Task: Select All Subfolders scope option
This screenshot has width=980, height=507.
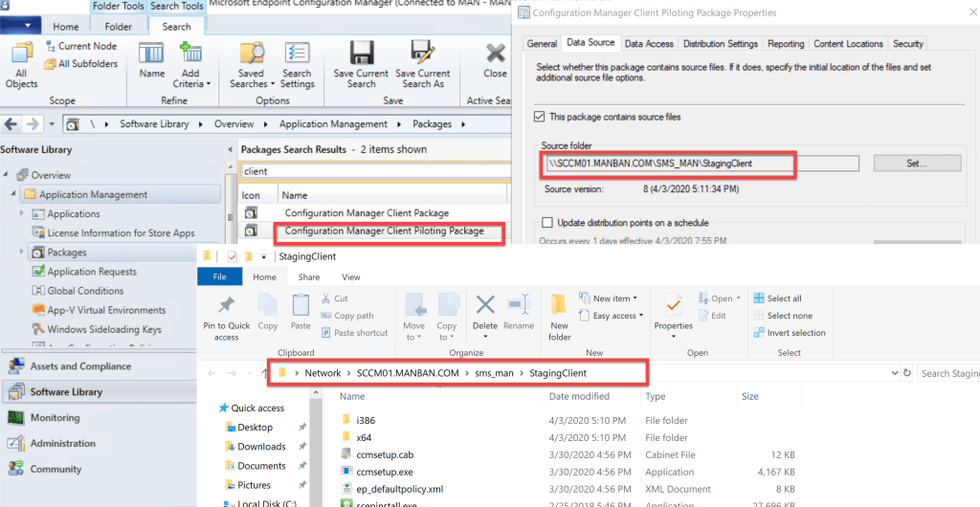Action: tap(80, 64)
